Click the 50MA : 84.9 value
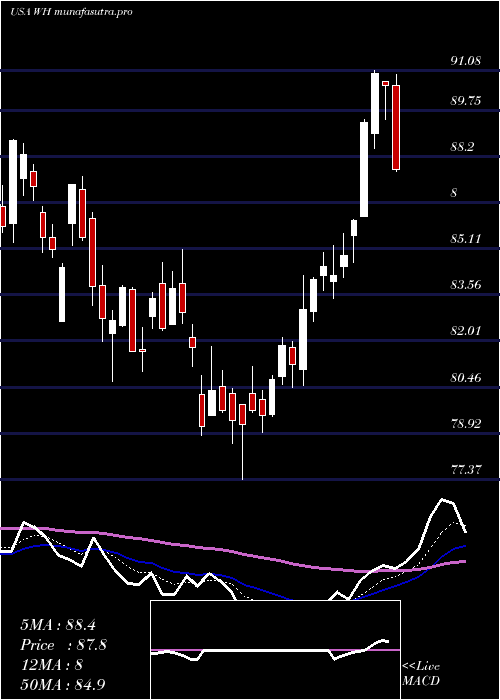The width and height of the screenshot is (500, 700). click(x=63, y=684)
